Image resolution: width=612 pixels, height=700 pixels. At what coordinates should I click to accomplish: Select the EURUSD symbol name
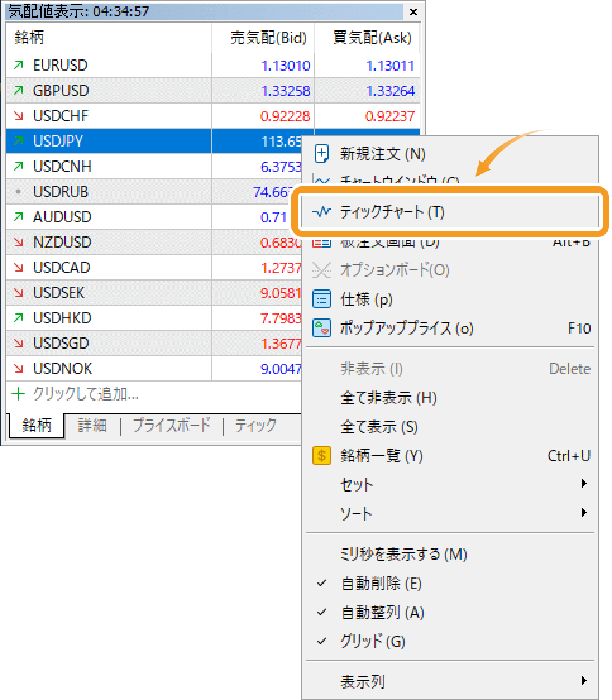pos(60,65)
